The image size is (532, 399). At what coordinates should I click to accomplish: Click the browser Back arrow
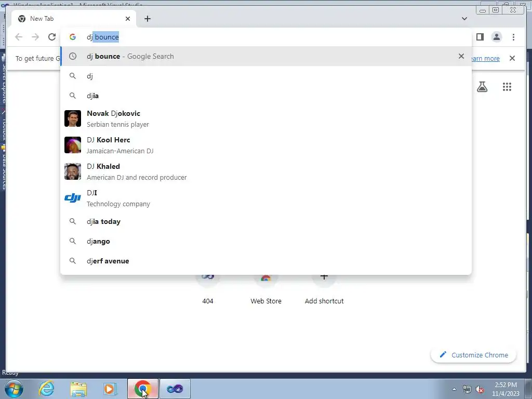pos(19,37)
